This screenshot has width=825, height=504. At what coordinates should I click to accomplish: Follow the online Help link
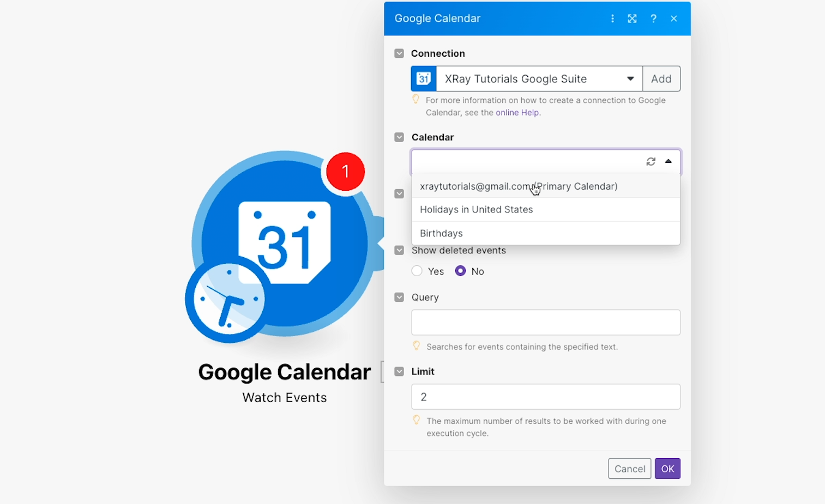coord(517,112)
